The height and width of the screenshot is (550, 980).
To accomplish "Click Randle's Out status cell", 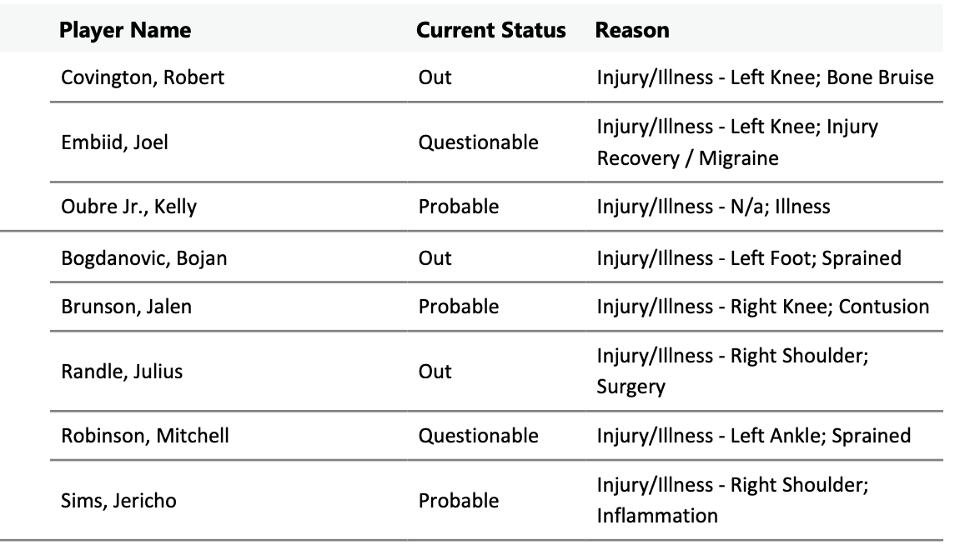I will point(435,372).
